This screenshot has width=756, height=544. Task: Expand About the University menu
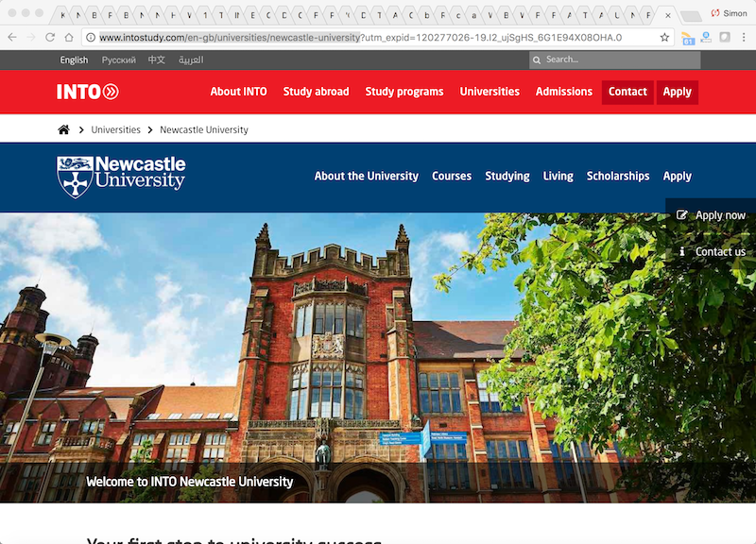click(x=366, y=177)
